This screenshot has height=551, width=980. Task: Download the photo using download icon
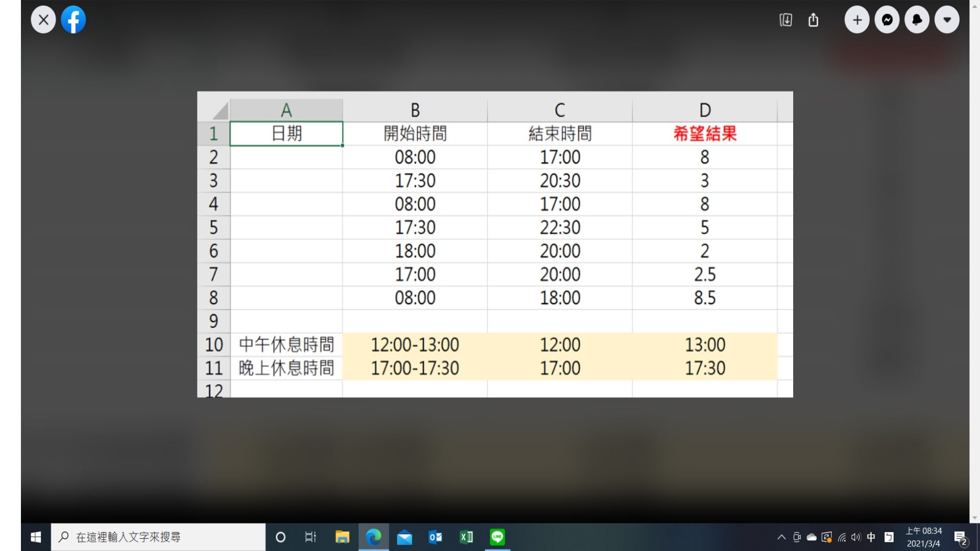[786, 20]
